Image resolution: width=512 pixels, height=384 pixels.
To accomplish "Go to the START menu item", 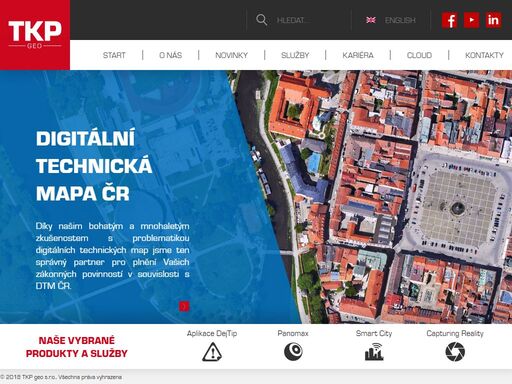I will 114,55.
